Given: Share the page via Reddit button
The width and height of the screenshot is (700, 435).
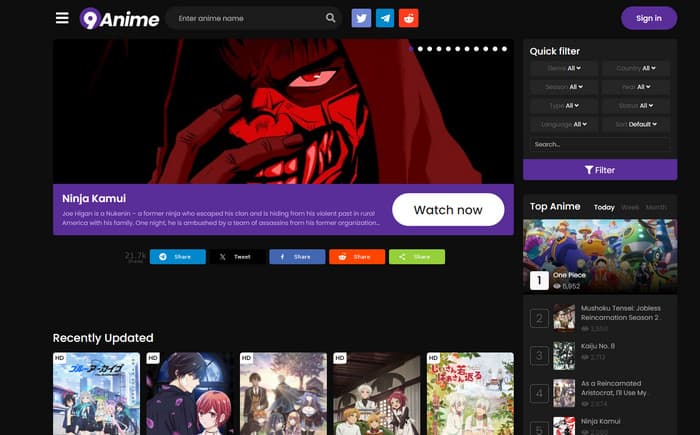Looking at the screenshot, I should point(357,257).
